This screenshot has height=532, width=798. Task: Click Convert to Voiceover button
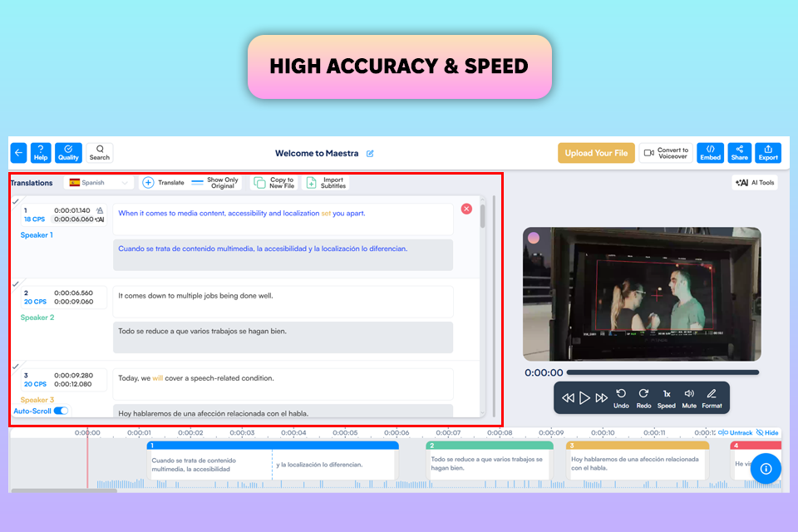(x=666, y=153)
